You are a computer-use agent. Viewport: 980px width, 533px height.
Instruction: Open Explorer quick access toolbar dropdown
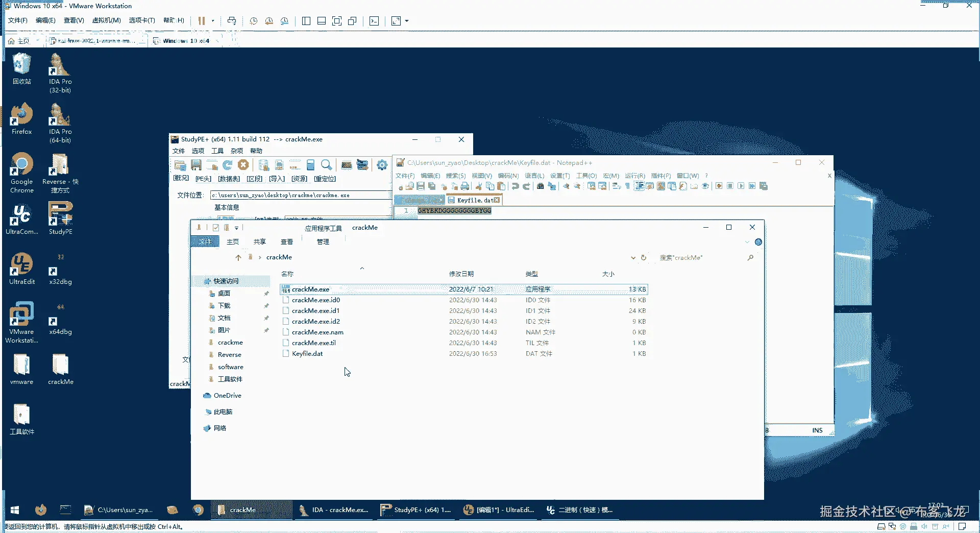pos(236,228)
